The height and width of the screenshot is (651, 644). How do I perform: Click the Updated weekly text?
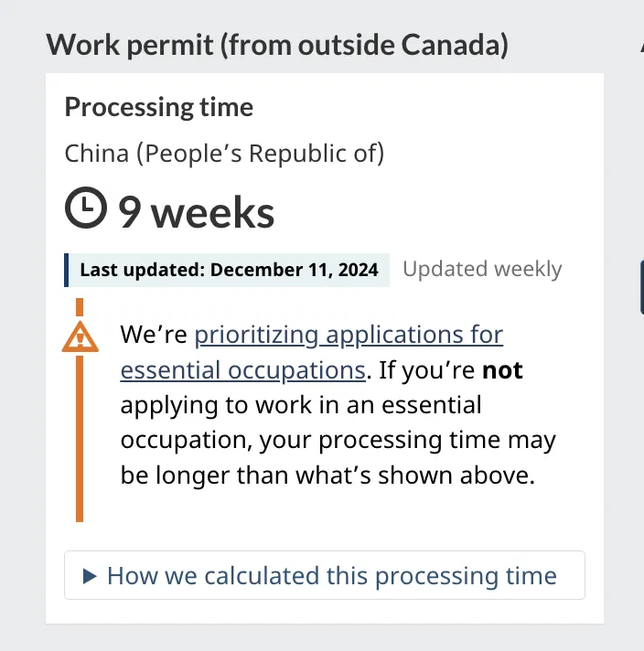pos(482,269)
